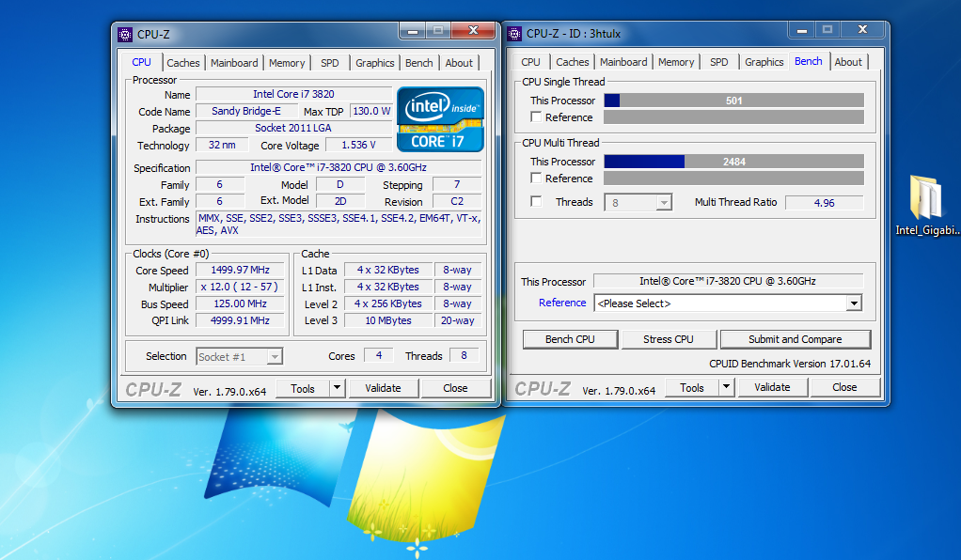Click the empty Reference bar under CPU Multi Thread
Screen dimensions: 961x560
tap(734, 179)
